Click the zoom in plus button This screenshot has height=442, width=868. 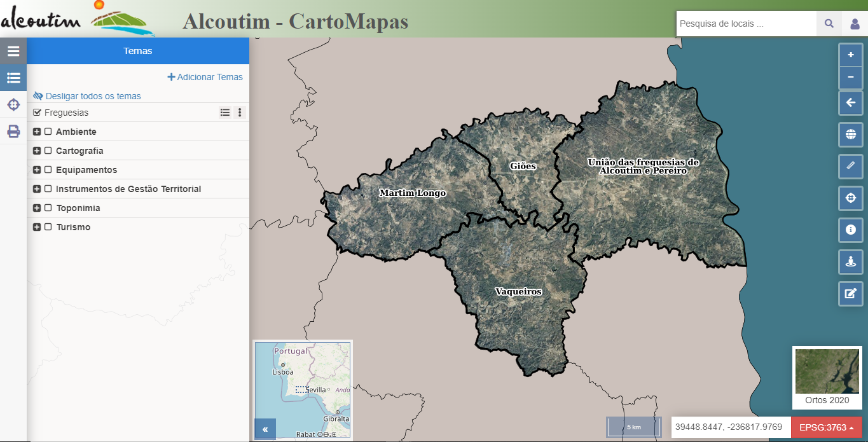coord(851,55)
